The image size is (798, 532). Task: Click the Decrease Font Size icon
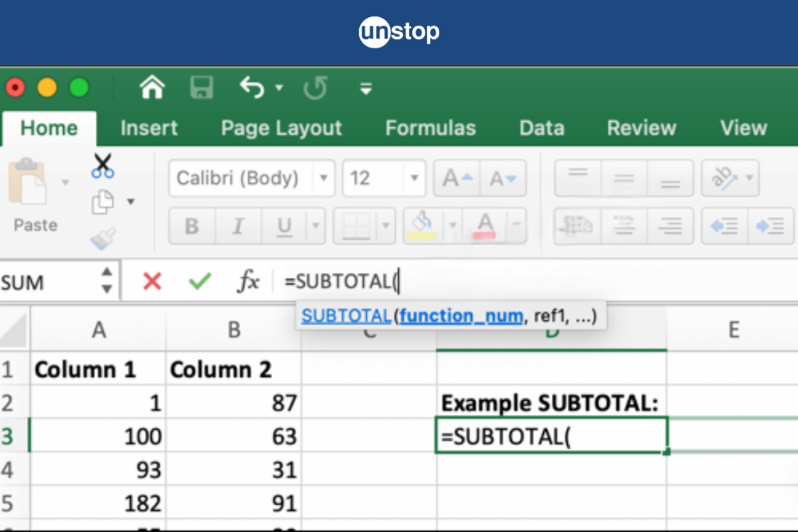click(x=503, y=178)
